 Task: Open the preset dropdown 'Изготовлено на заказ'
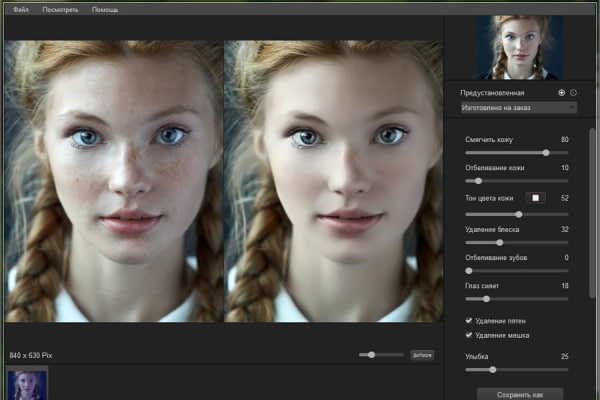pos(518,106)
